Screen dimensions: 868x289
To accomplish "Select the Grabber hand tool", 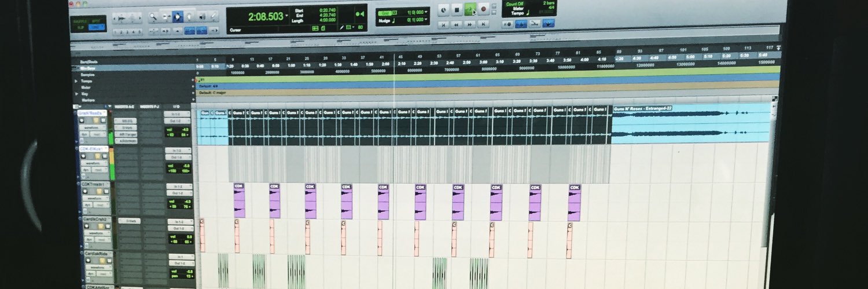I will [x=189, y=16].
